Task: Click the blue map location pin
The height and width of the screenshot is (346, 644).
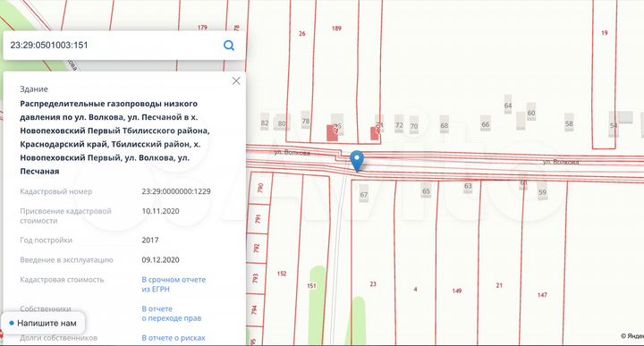Action: (x=357, y=161)
